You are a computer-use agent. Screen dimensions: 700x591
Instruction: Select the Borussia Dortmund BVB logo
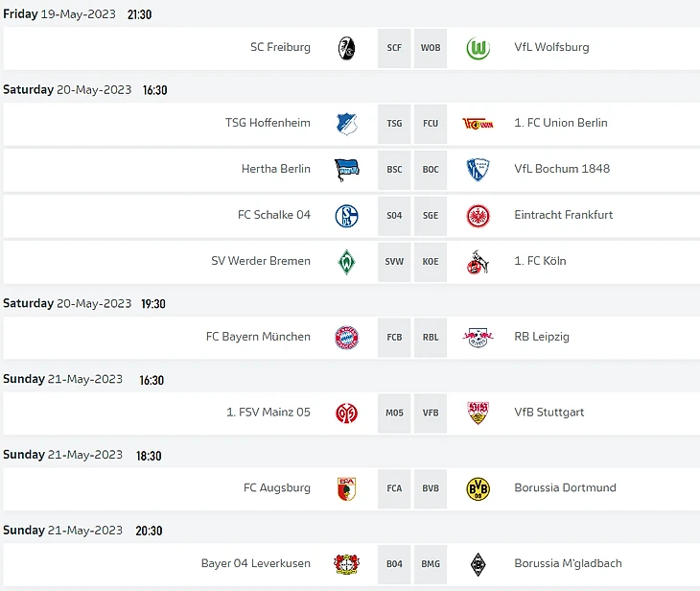(478, 488)
